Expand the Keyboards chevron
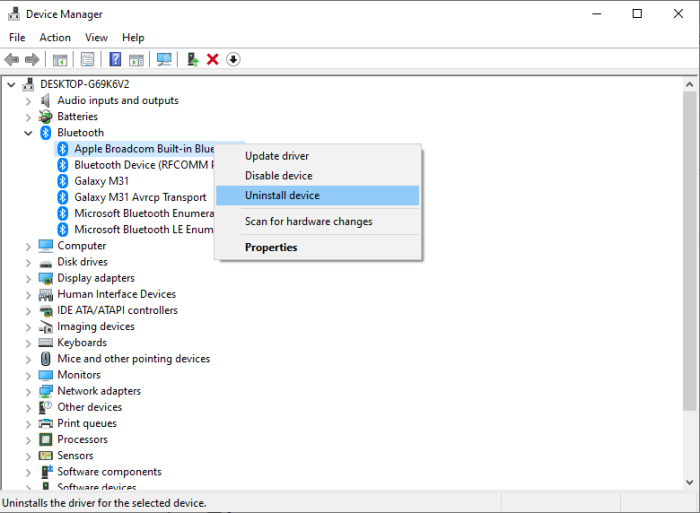The image size is (700, 513). [x=28, y=343]
